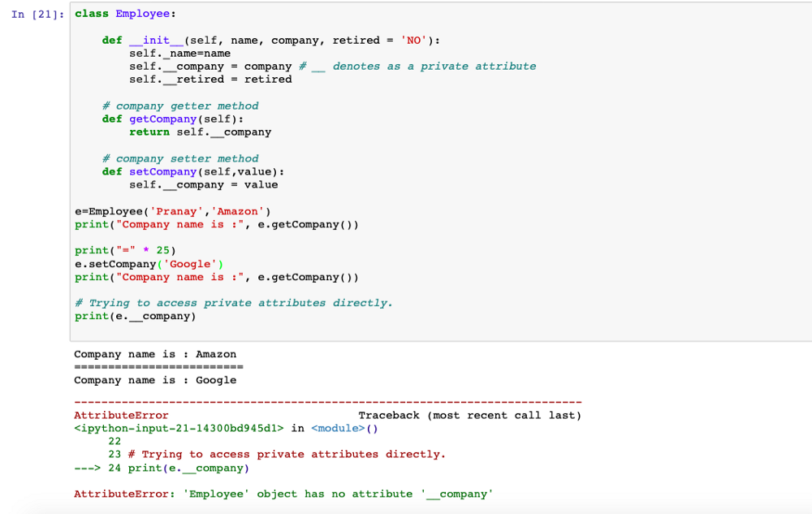Click the equals-sign separator in the output
812x514 pixels.
pyautogui.click(x=158, y=367)
